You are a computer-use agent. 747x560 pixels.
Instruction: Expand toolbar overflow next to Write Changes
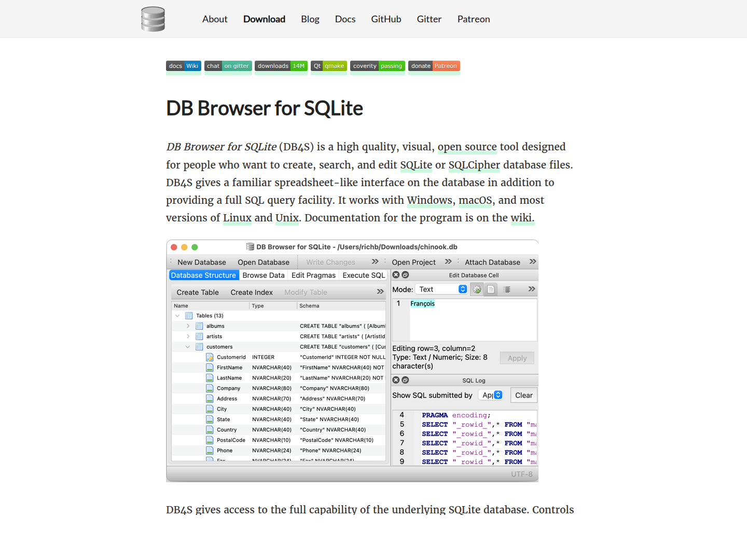pyautogui.click(x=375, y=261)
